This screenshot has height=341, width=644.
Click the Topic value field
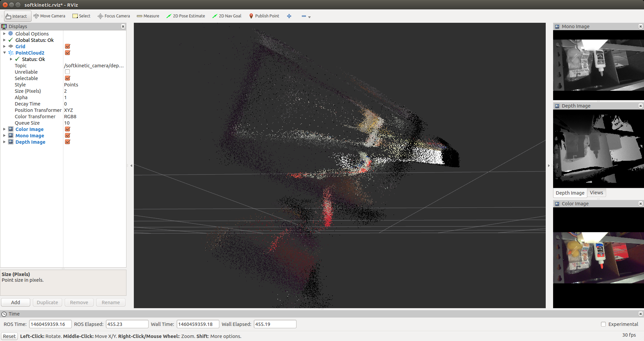click(x=94, y=65)
